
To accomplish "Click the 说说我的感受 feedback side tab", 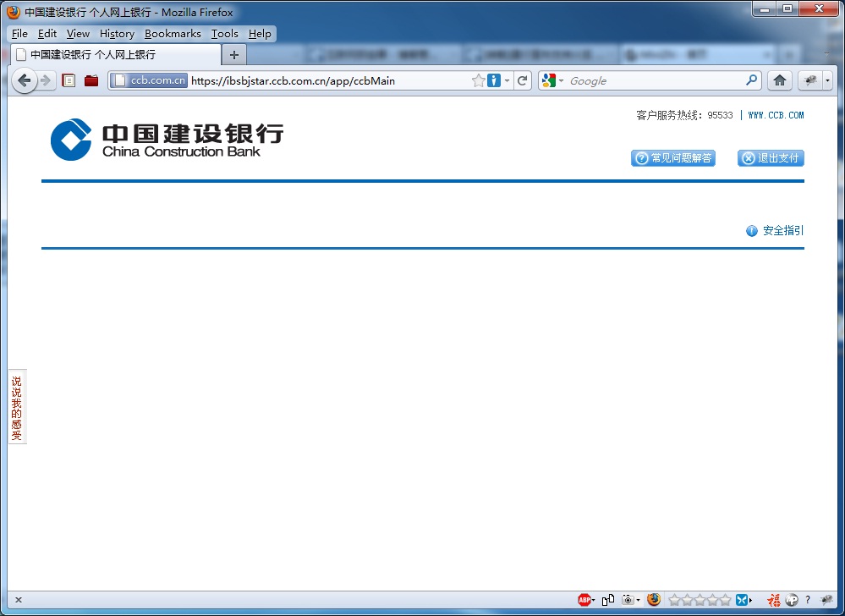I will [16, 406].
